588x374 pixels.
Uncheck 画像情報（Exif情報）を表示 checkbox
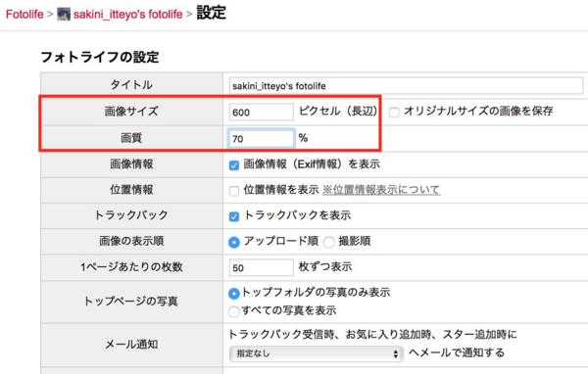pyautogui.click(x=234, y=165)
